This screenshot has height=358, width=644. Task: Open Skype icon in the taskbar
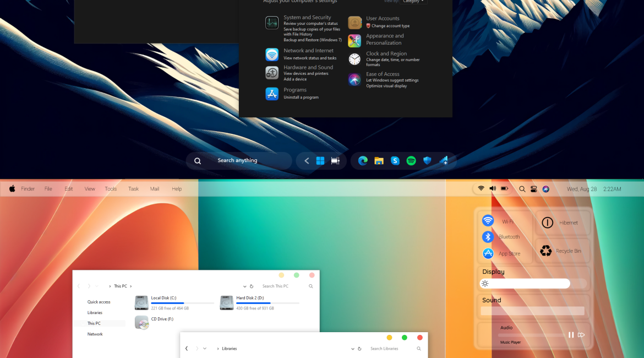[x=395, y=161]
